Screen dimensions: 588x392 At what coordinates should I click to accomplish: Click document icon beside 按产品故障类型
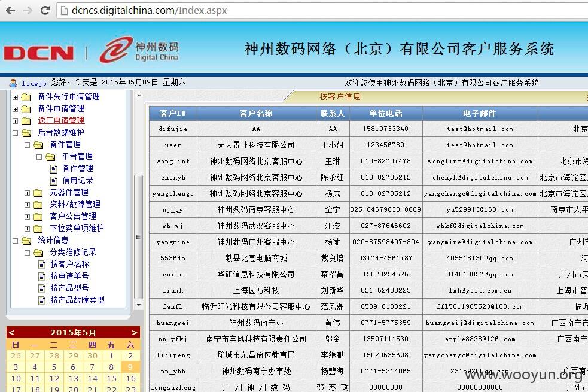(42, 300)
